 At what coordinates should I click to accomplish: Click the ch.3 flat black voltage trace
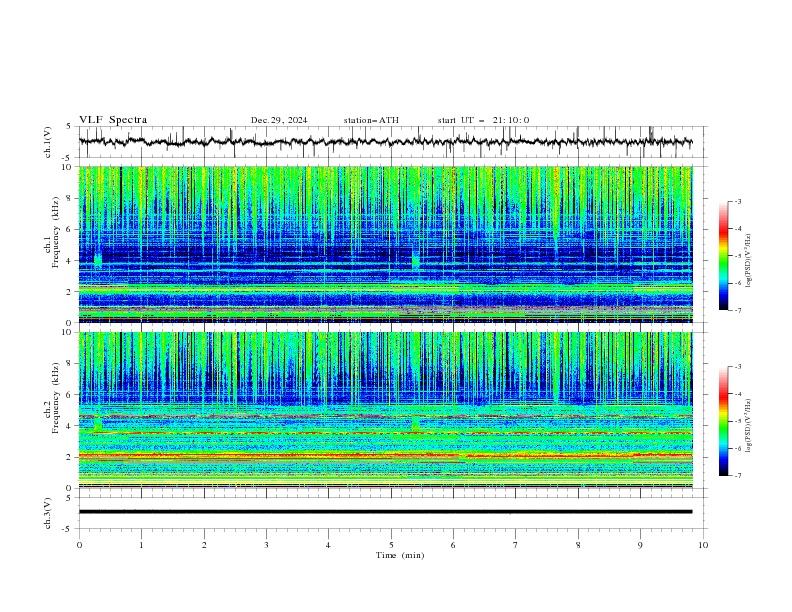(385, 512)
